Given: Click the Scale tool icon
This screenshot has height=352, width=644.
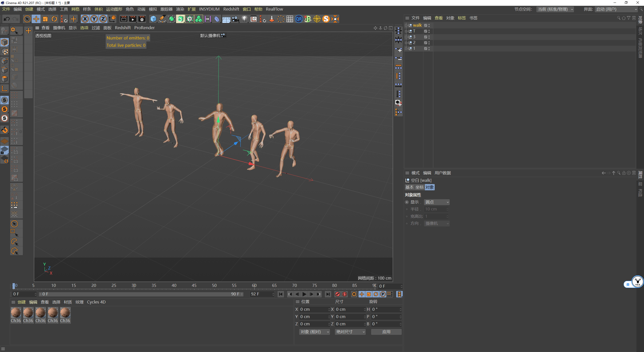Looking at the screenshot, I should (45, 19).
